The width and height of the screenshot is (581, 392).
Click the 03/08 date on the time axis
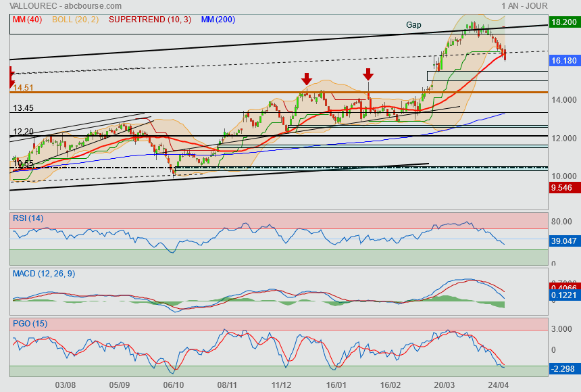66,385
